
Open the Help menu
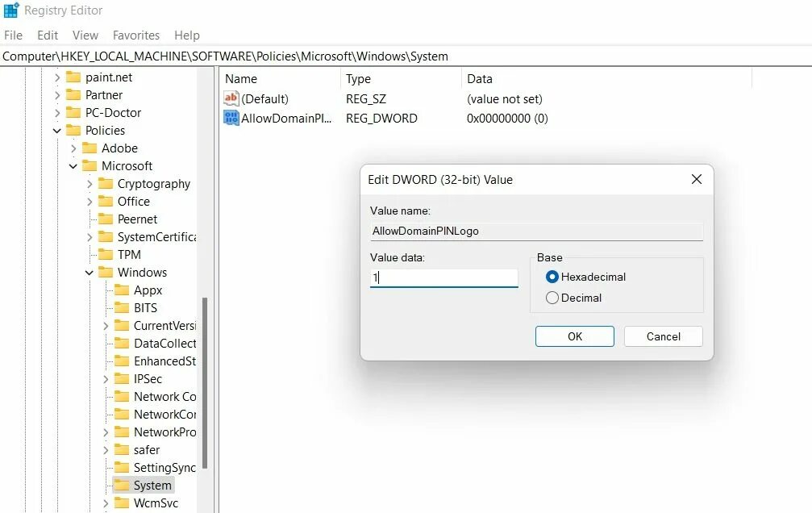click(x=187, y=35)
